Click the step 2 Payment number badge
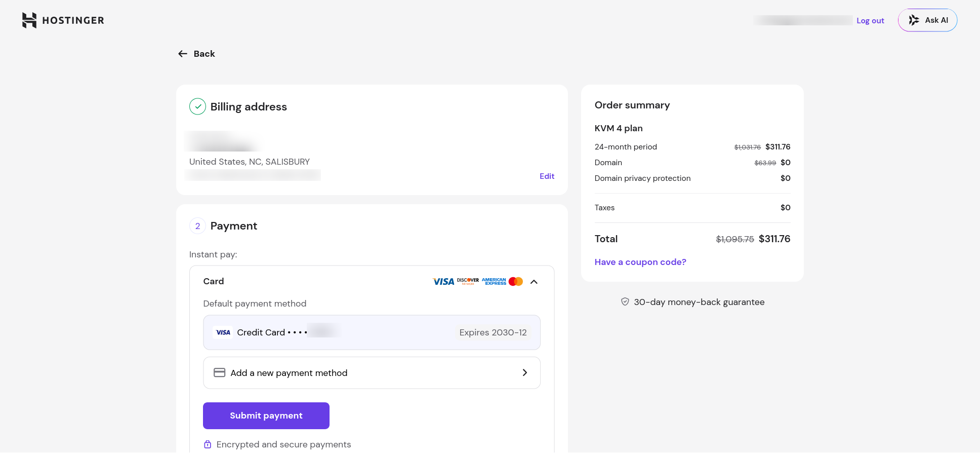Image resolution: width=980 pixels, height=453 pixels. tap(197, 226)
